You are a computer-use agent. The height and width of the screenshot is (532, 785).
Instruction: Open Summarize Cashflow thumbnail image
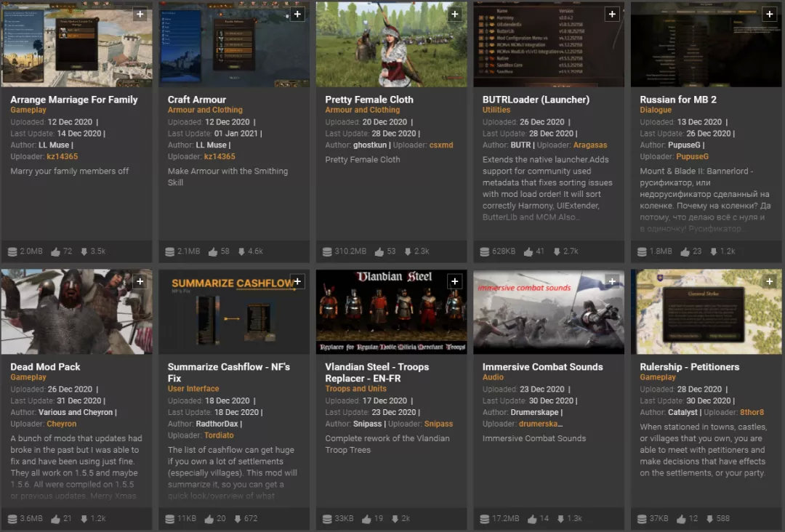[x=234, y=311]
